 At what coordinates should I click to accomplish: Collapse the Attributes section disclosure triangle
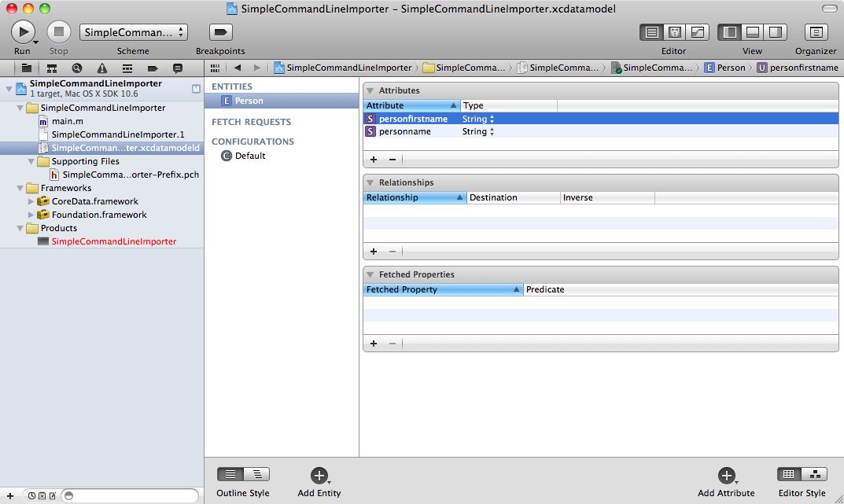tap(370, 91)
